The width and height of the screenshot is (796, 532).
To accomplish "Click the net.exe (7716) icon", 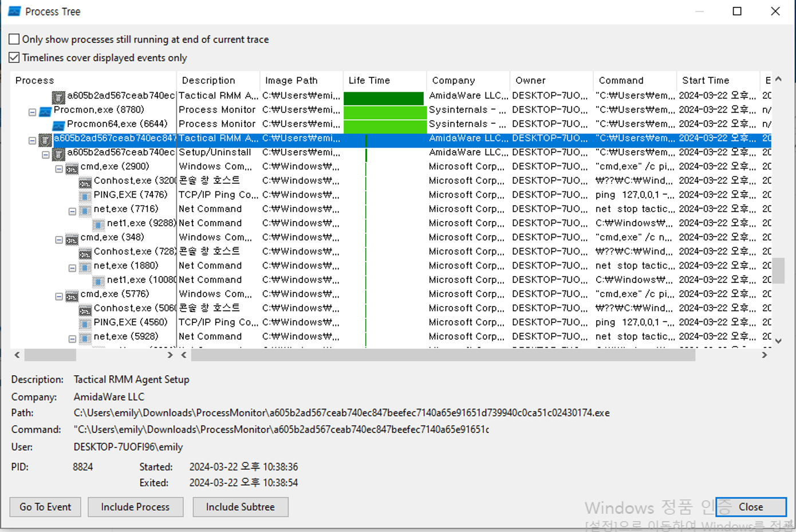I will [x=85, y=210].
